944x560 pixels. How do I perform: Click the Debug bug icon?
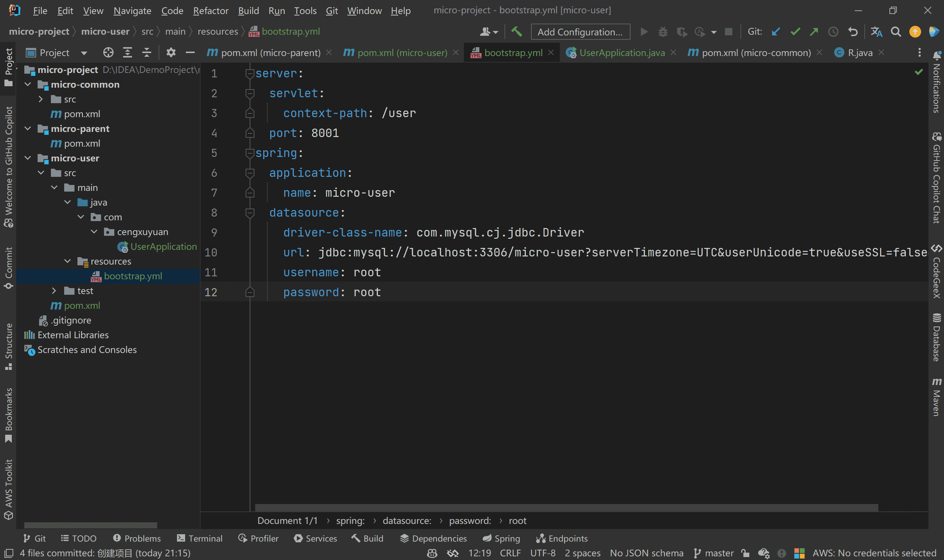tap(663, 32)
